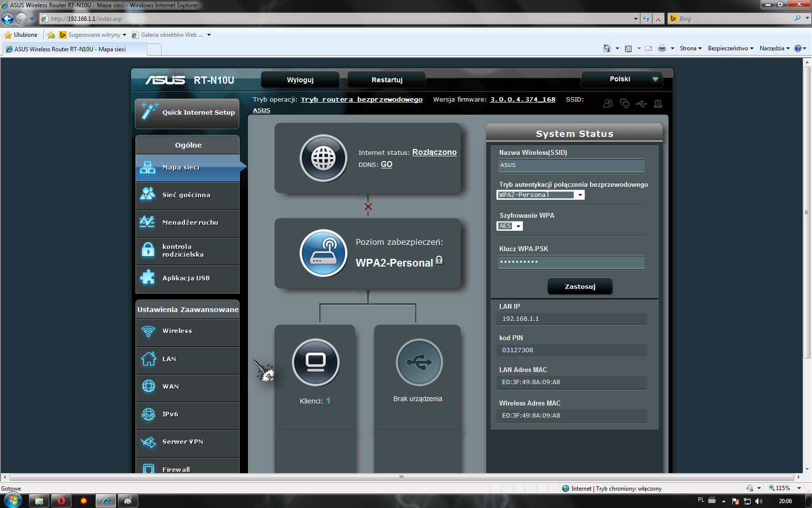Click the vertical scrollbar thumb
The image size is (812, 508).
tap(806, 212)
